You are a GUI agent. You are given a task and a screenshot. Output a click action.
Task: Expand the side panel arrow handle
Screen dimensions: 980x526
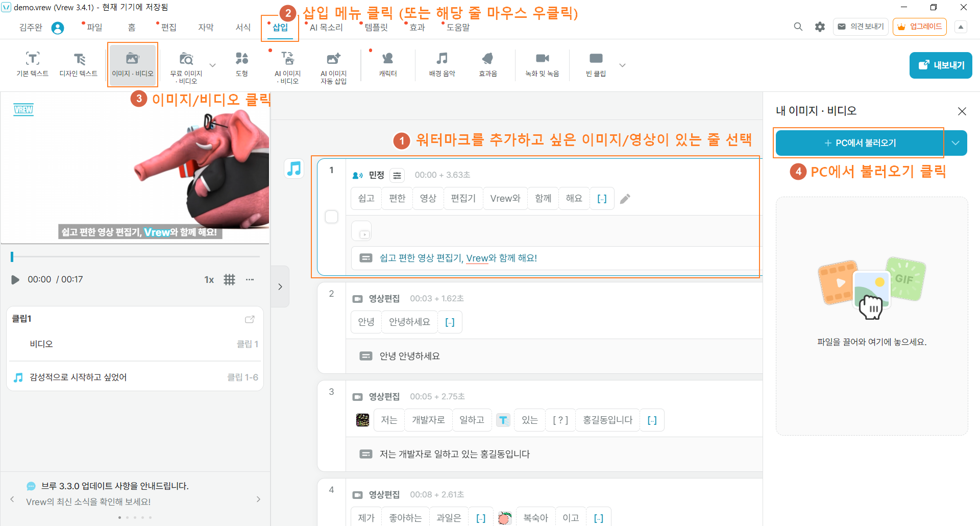pyautogui.click(x=280, y=286)
